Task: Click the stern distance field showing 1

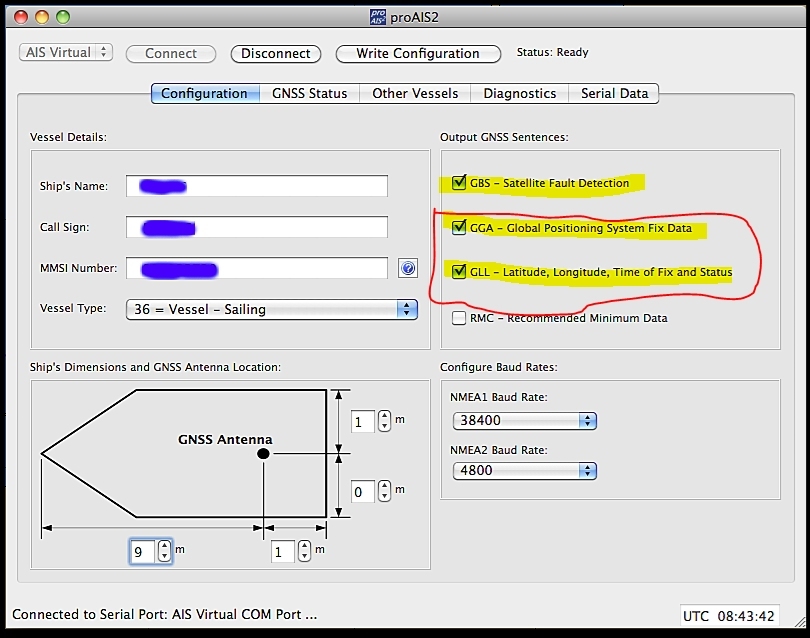Action: tap(283, 552)
